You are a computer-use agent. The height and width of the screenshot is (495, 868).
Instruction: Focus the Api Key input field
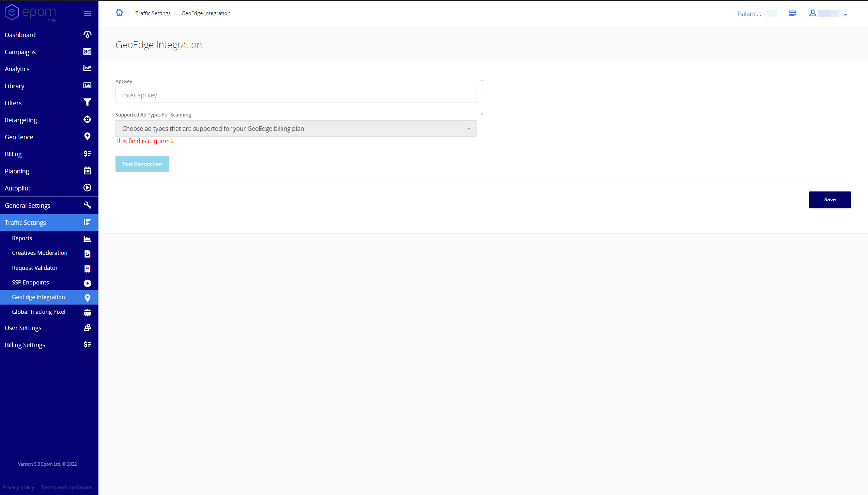pos(296,95)
